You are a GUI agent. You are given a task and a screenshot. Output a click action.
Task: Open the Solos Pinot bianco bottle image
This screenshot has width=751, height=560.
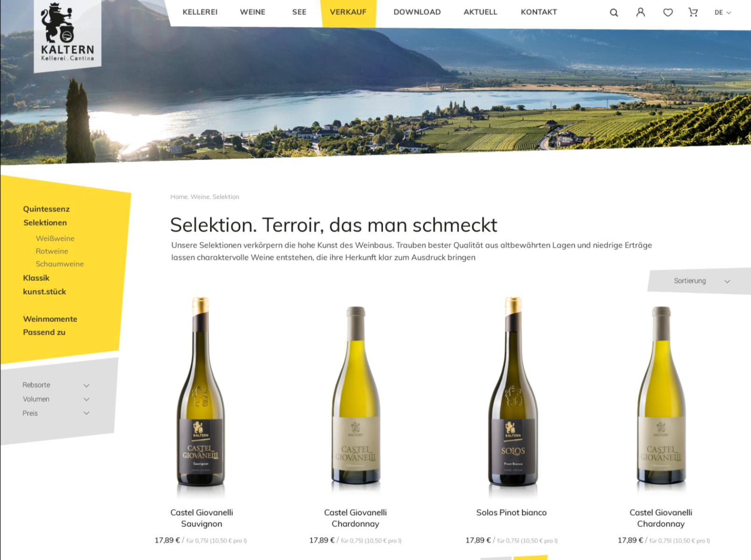pos(512,397)
